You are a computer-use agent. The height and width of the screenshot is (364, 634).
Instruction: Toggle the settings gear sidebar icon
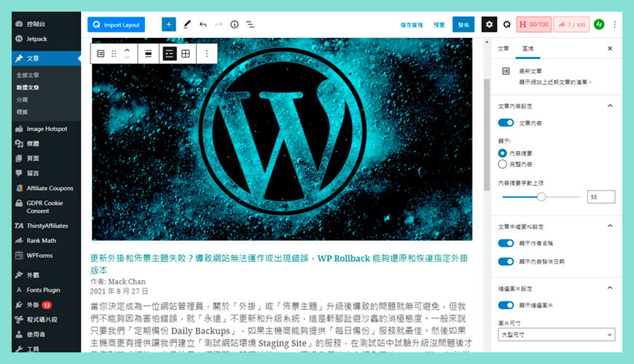click(489, 25)
